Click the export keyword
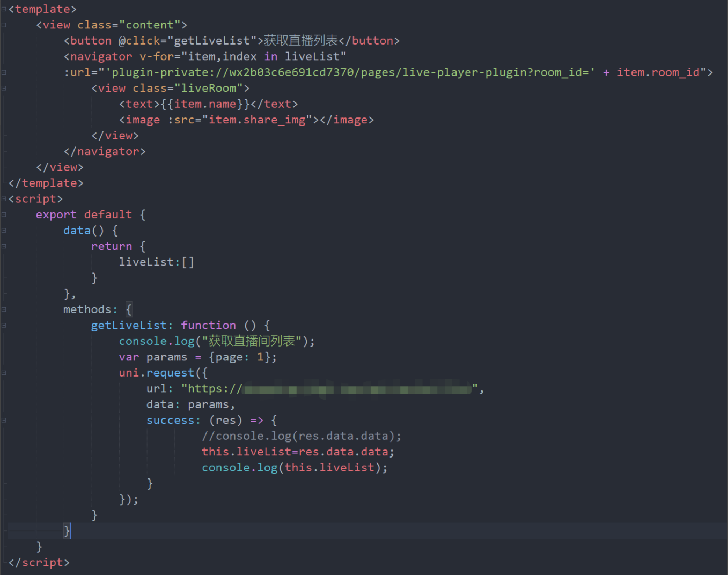The image size is (728, 575). (56, 215)
